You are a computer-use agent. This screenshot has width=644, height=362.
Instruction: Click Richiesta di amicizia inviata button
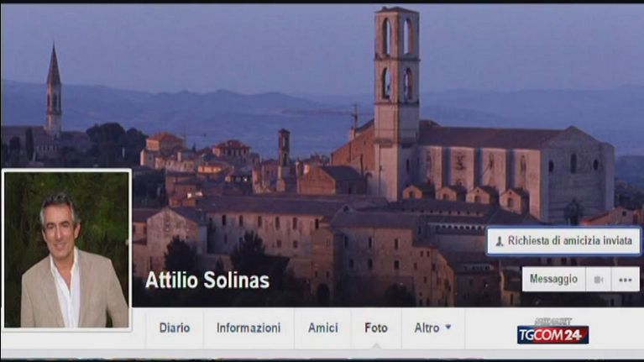pyautogui.click(x=563, y=241)
